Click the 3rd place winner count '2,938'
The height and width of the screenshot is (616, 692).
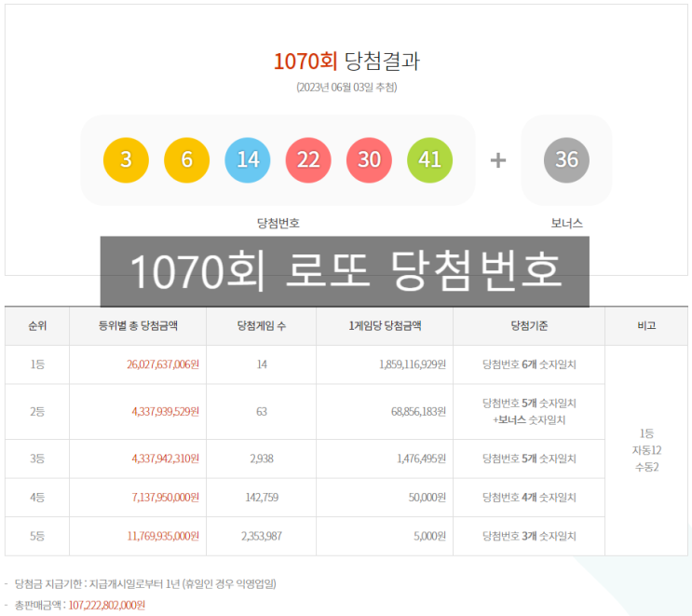(x=262, y=459)
